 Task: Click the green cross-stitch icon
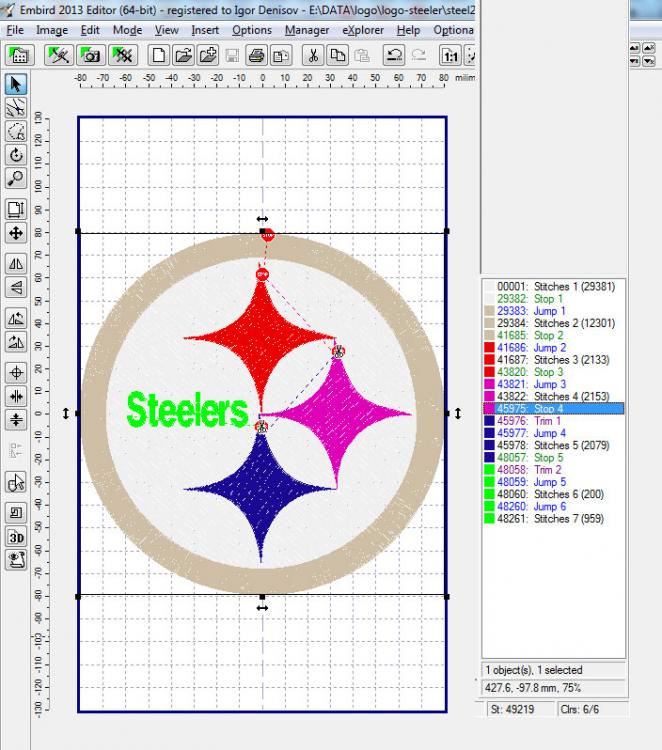tap(123, 55)
